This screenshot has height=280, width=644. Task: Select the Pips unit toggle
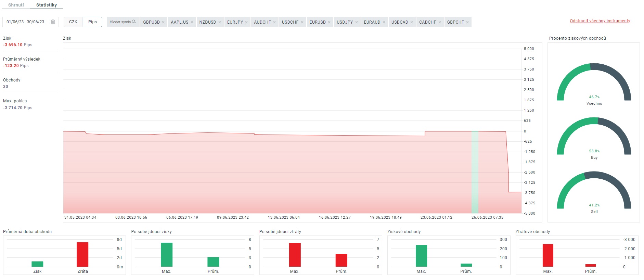pos(92,22)
